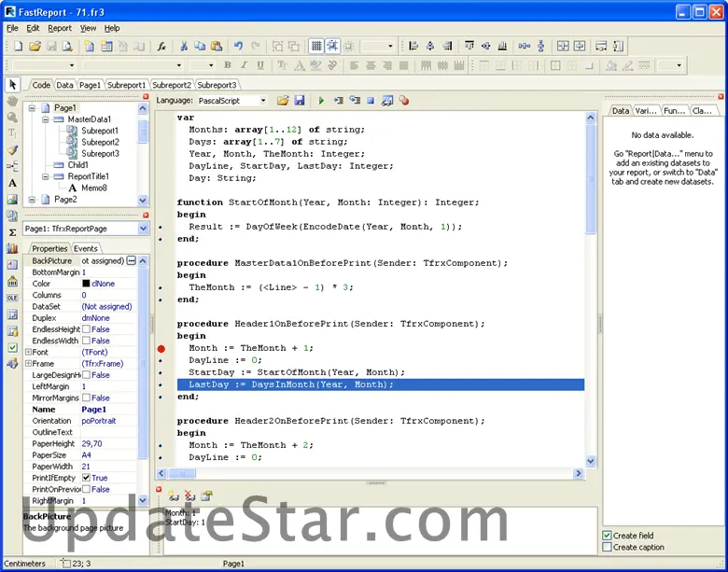
Task: Switch to the Events tab
Action: 86,248
